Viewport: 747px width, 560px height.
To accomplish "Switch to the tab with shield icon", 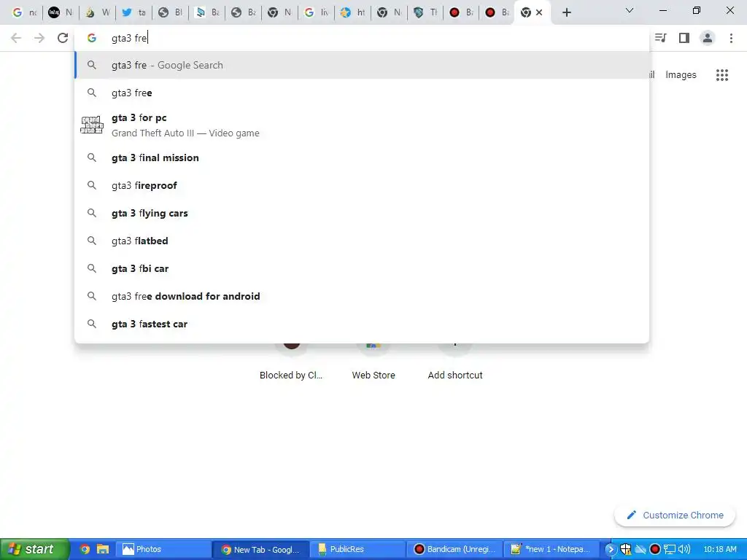I will tap(425, 12).
